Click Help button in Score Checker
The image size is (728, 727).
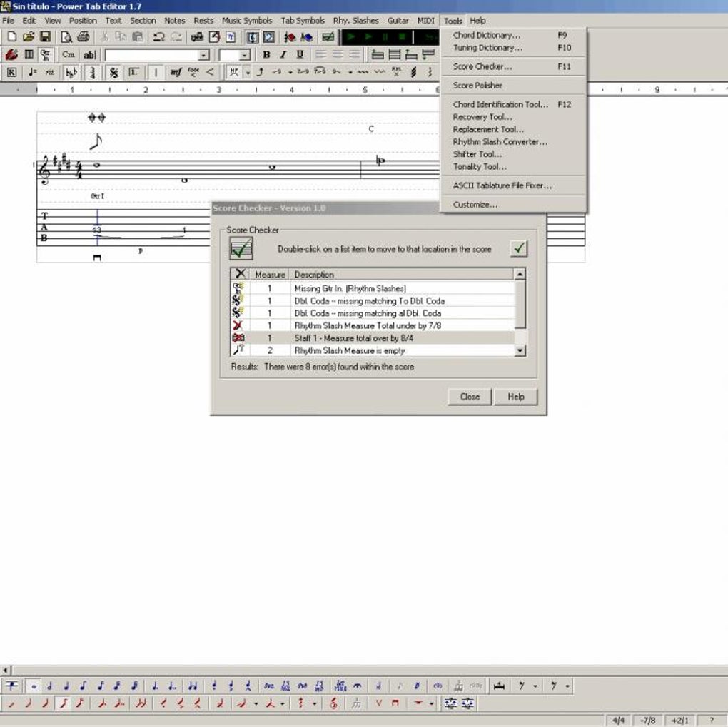[x=515, y=397]
